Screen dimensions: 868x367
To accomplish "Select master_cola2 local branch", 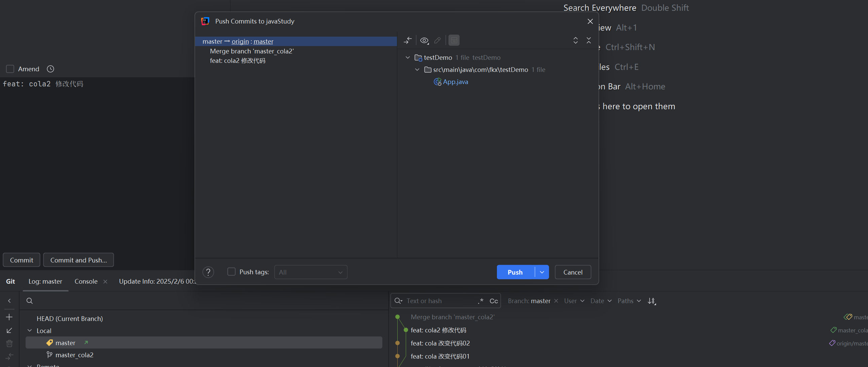I will pos(74,355).
